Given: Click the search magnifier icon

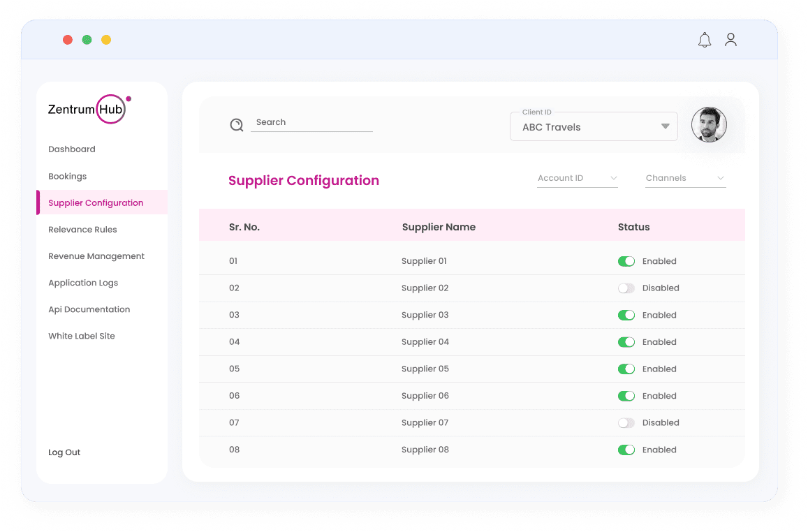Looking at the screenshot, I should pyautogui.click(x=236, y=124).
